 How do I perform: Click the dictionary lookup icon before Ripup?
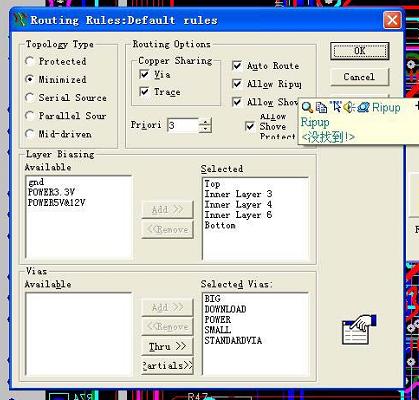pyautogui.click(x=363, y=107)
